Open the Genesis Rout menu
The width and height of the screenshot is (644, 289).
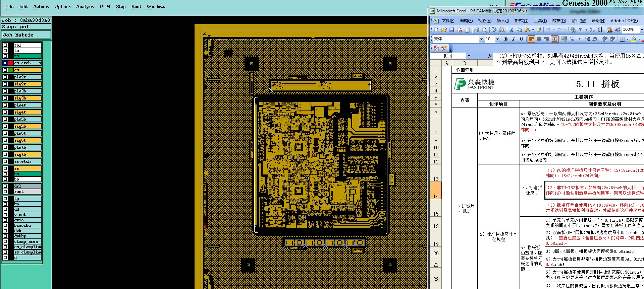(x=136, y=6)
